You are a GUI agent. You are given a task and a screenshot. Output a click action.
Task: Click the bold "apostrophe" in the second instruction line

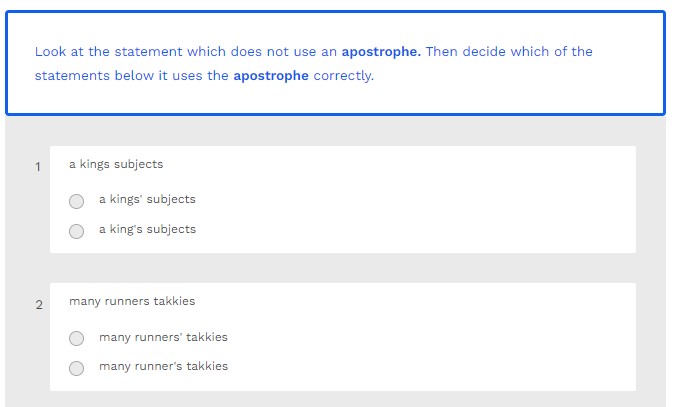click(x=271, y=76)
